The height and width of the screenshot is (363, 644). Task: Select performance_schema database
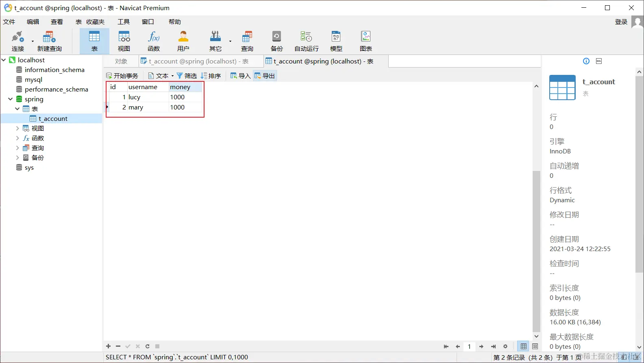point(56,89)
